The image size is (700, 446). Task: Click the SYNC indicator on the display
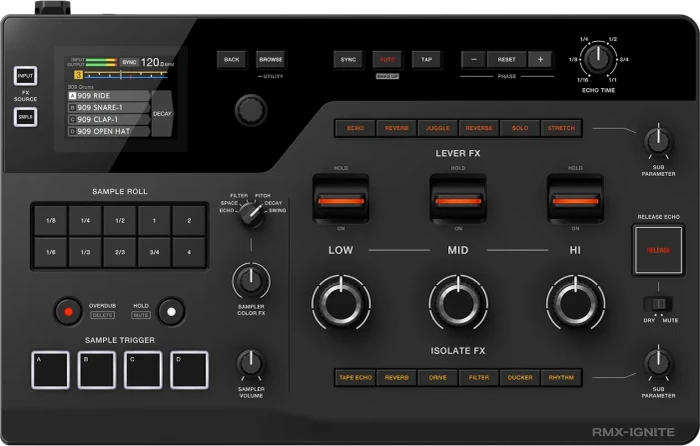[x=129, y=62]
